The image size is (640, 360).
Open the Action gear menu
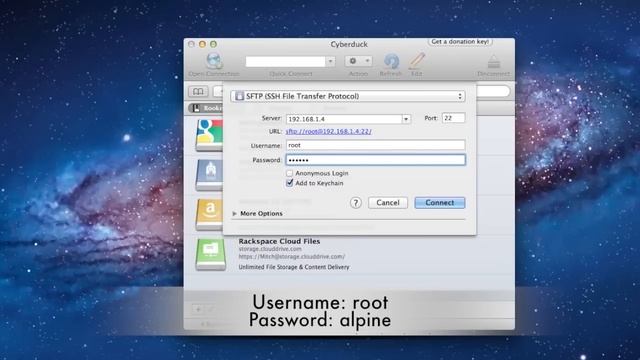pos(358,61)
